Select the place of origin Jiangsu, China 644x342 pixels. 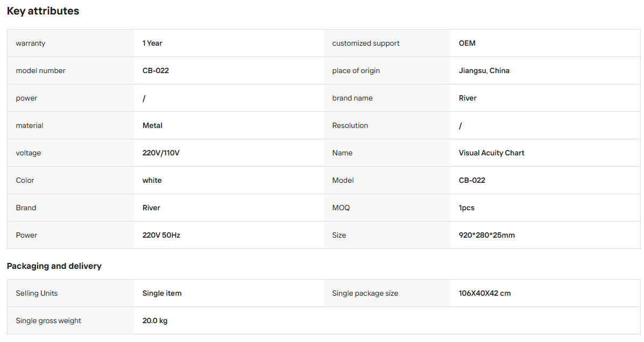click(x=484, y=70)
